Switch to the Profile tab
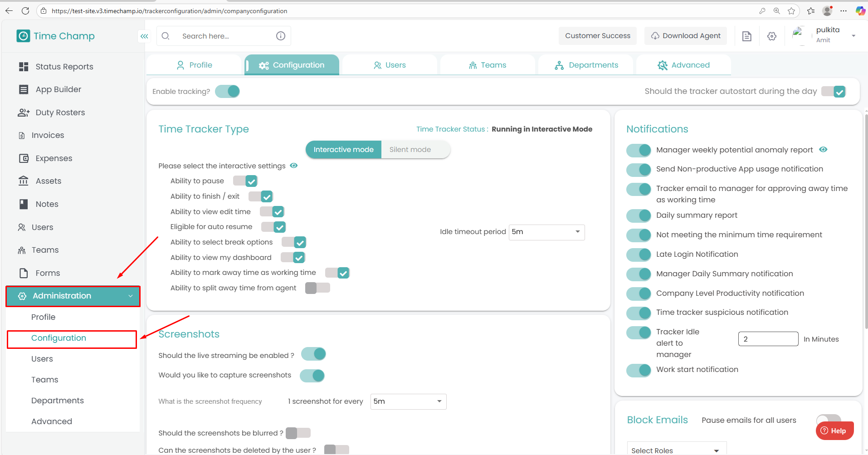 click(x=194, y=65)
